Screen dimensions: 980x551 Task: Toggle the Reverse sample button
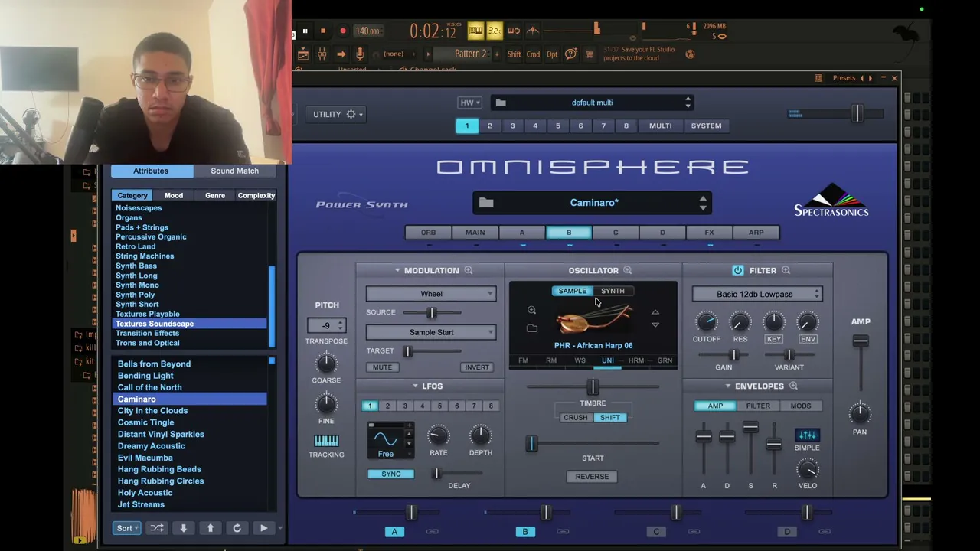(x=592, y=477)
